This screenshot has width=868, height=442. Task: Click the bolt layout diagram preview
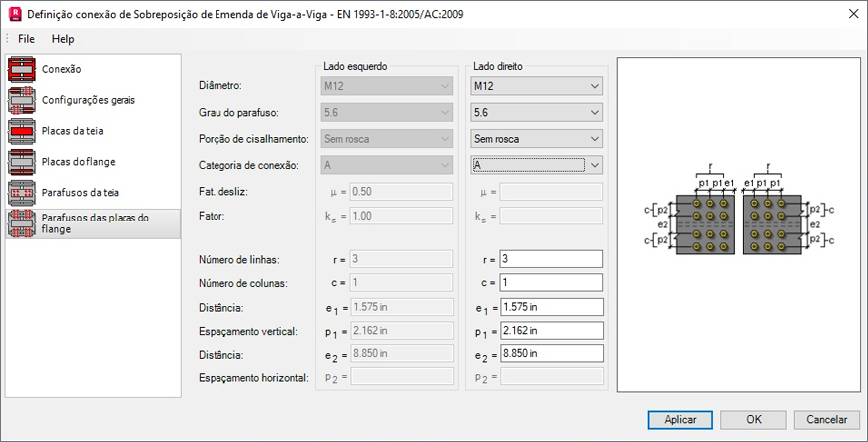point(739,224)
